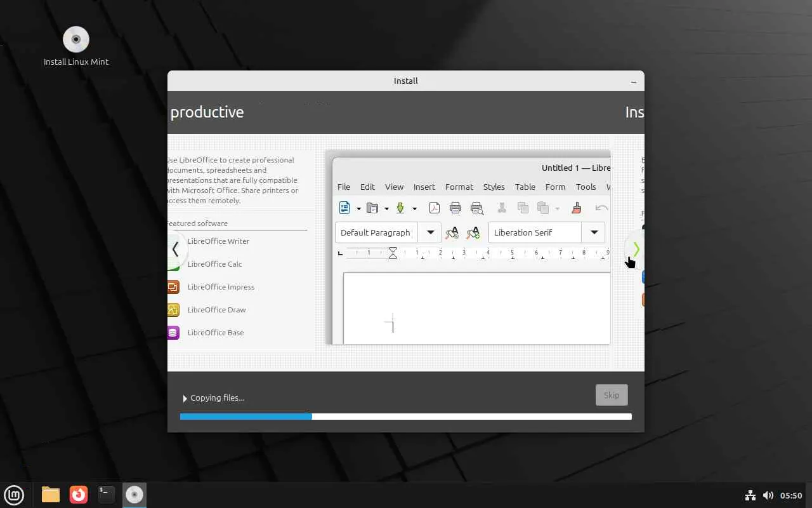Click the New document icon in the preview toolbar
This screenshot has width=812, height=508.
tap(344, 208)
